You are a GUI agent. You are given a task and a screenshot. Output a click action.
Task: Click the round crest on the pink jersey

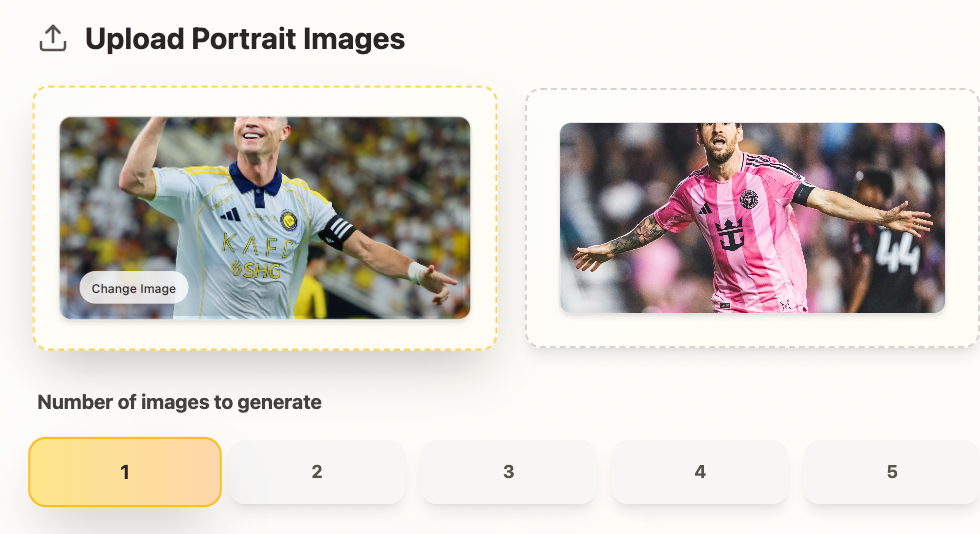[749, 199]
